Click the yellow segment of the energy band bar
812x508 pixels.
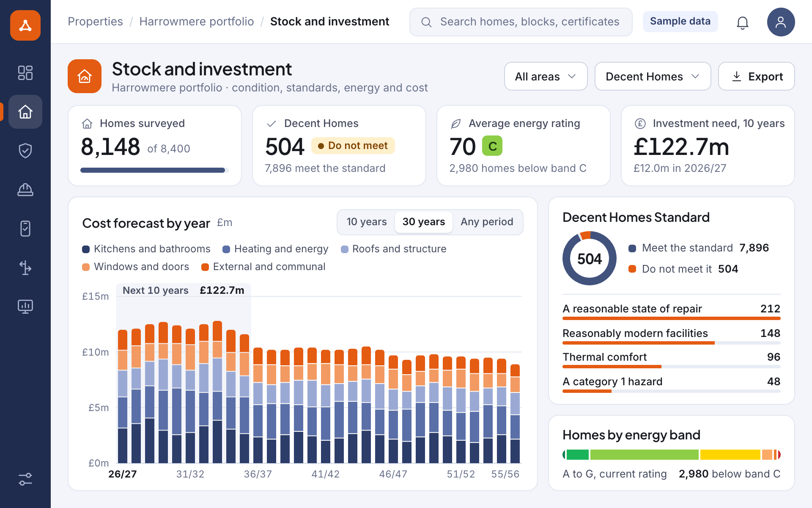730,455
